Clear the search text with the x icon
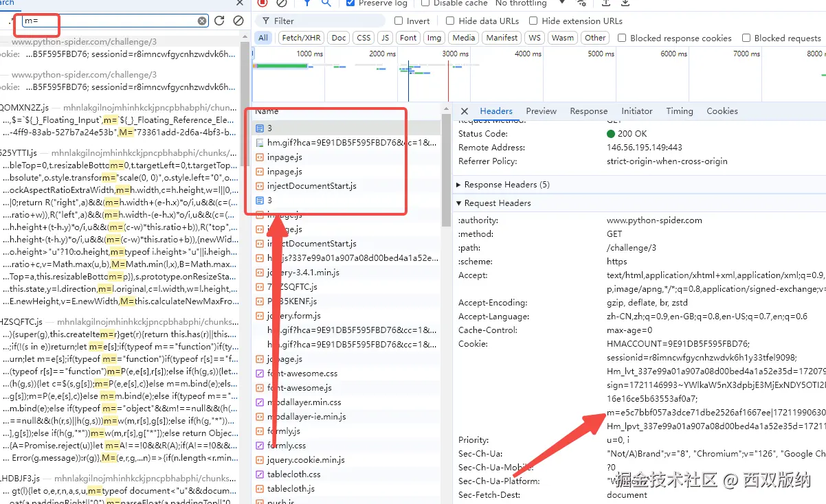 tap(202, 21)
